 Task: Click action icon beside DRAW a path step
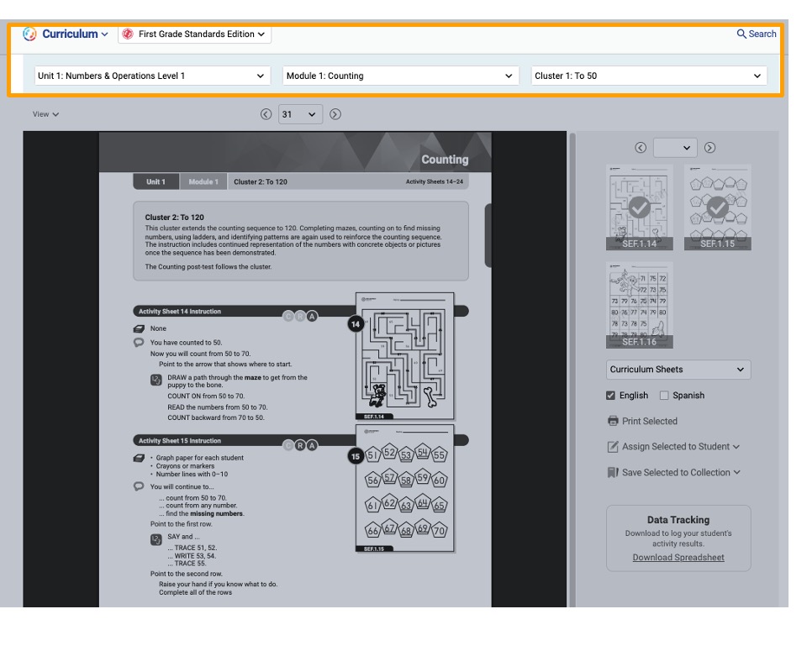point(156,380)
